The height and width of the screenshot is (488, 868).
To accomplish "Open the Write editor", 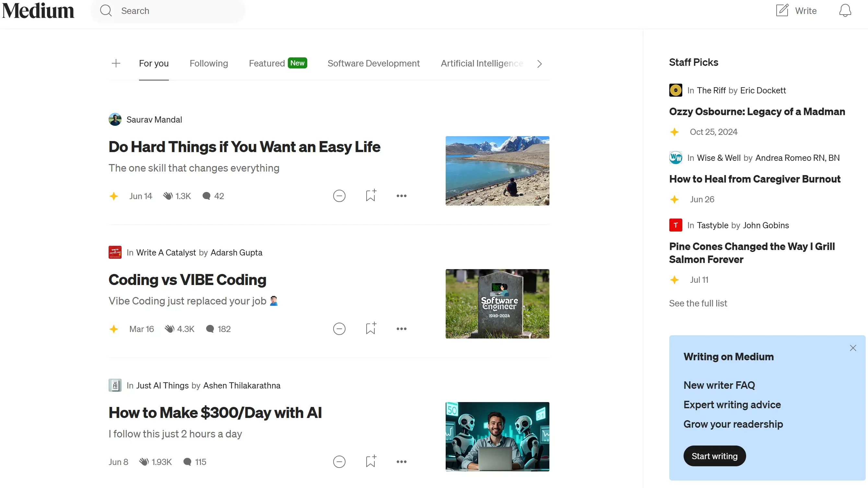I will (796, 11).
